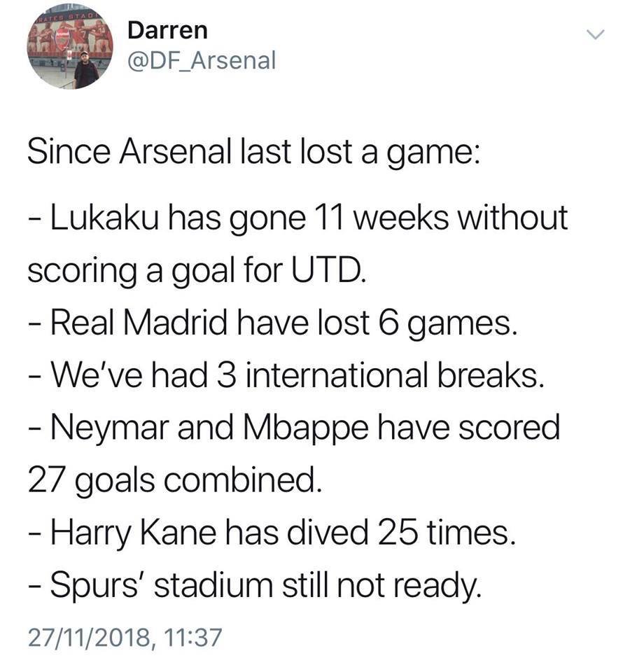Click the Real Madrid lost 6 games line
The image size is (630, 672).
(272, 323)
